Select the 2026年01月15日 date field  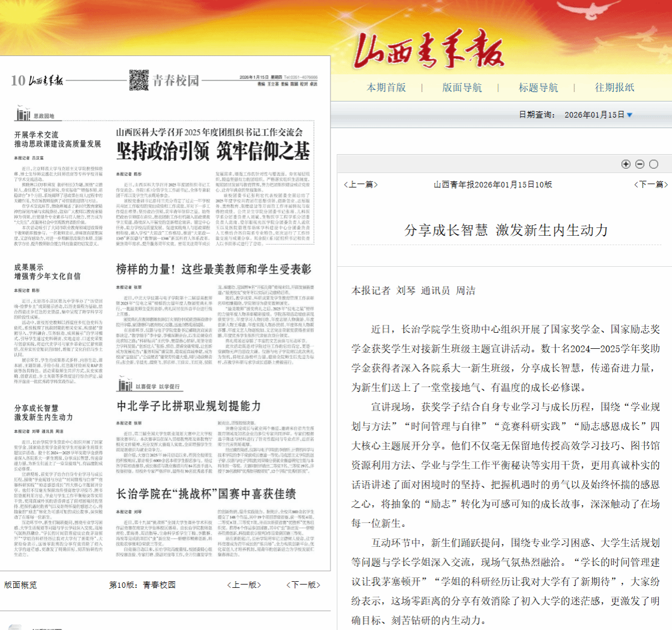click(x=594, y=115)
